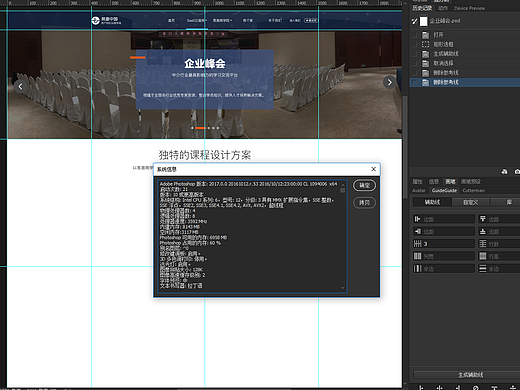The width and height of the screenshot is (520, 390).
Task: Click the bottom margin field in GuideGuide
Action: coord(499,231)
